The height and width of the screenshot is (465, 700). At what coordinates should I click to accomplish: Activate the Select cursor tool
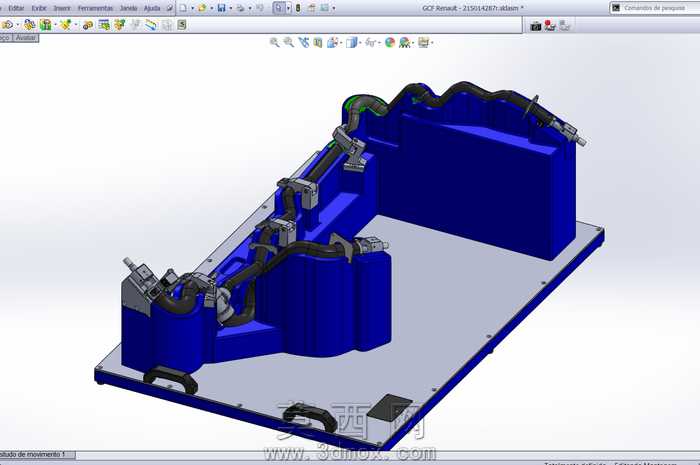click(x=279, y=8)
